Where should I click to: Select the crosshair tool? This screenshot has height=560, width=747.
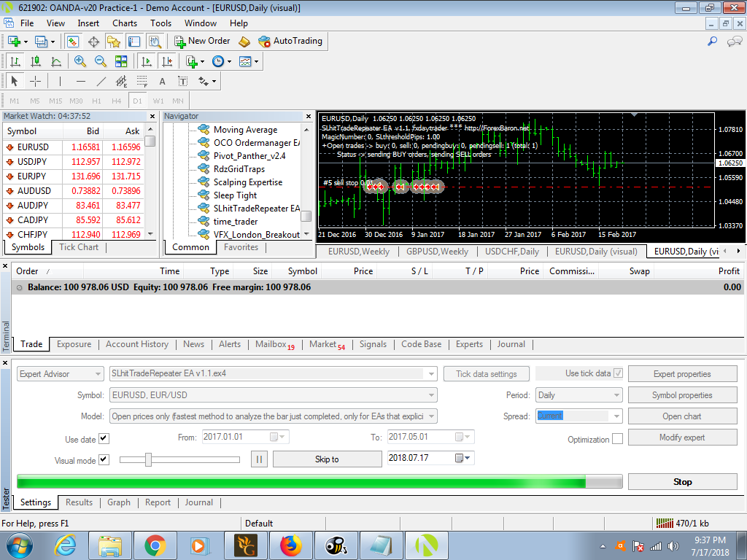pos(35,82)
